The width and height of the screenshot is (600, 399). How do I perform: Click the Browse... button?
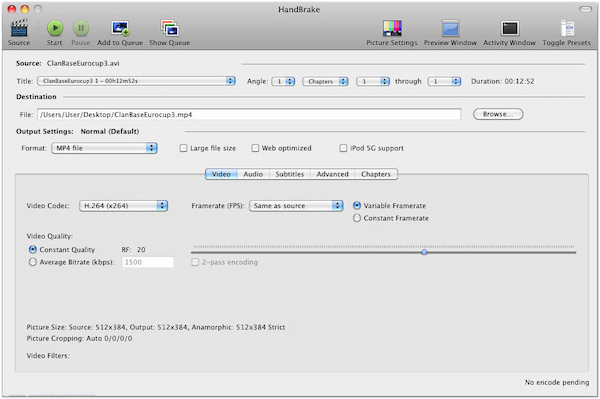click(498, 114)
